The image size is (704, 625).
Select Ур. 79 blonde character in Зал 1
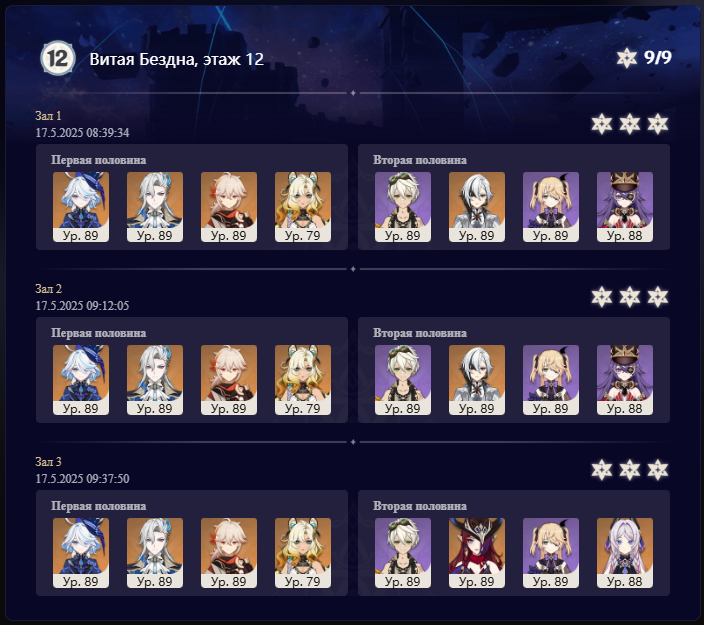tap(303, 207)
